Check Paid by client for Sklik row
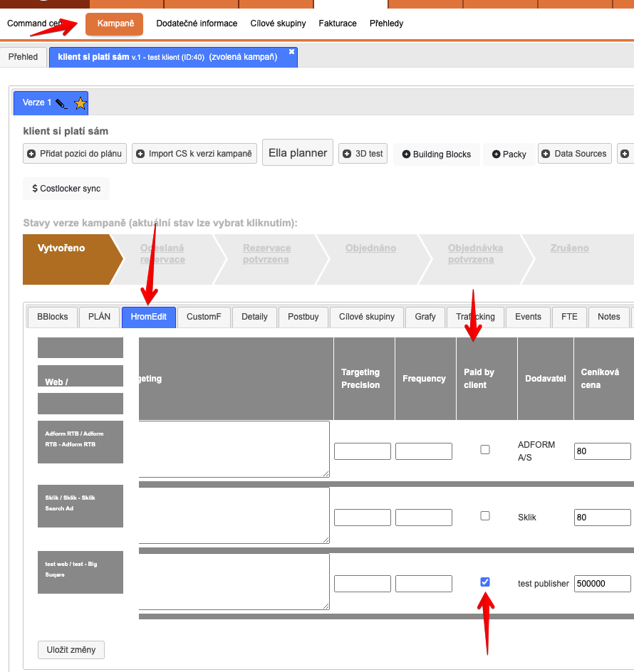The width and height of the screenshot is (634, 672). (485, 516)
